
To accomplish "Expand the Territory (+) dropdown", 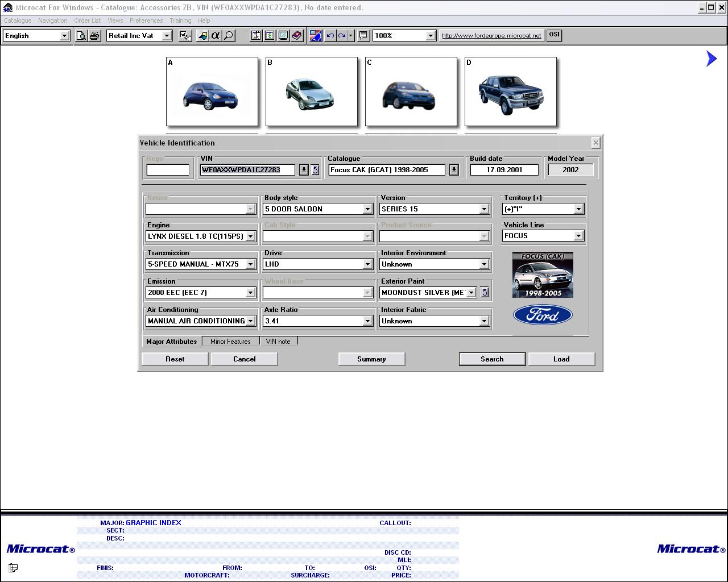I will (x=578, y=209).
